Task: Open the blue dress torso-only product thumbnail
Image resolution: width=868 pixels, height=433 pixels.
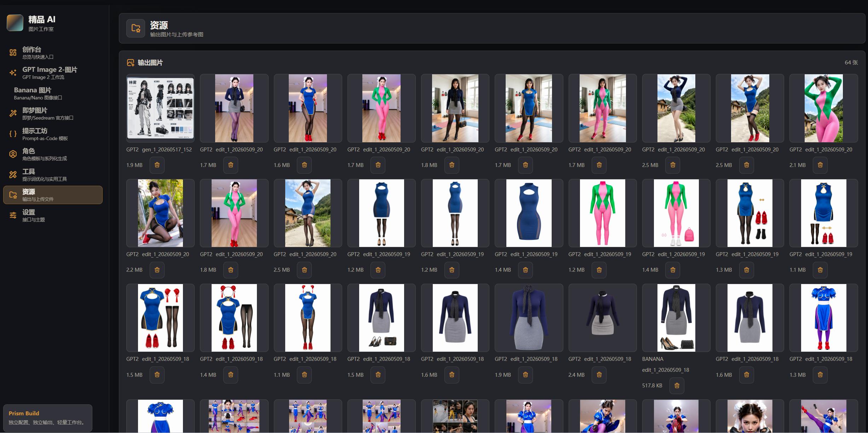Action: point(529,213)
